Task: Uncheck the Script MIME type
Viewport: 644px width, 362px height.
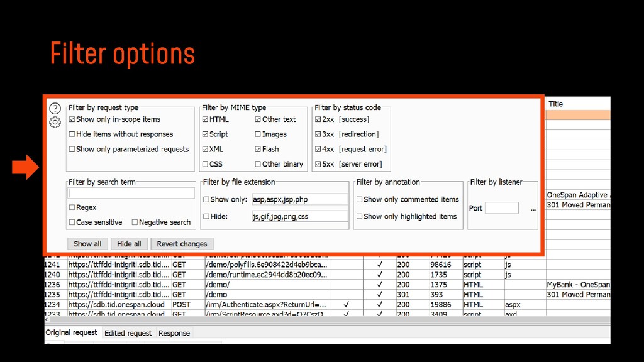Action: pos(206,134)
